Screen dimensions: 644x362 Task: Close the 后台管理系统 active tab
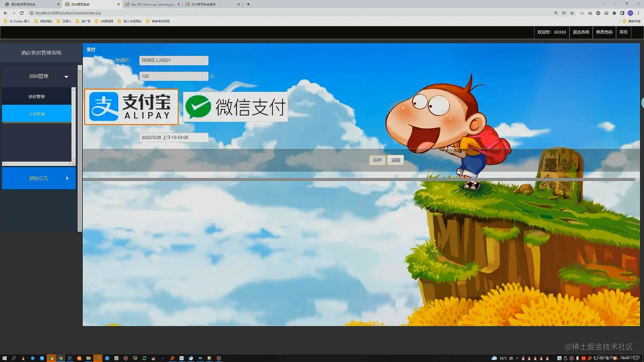click(118, 4)
